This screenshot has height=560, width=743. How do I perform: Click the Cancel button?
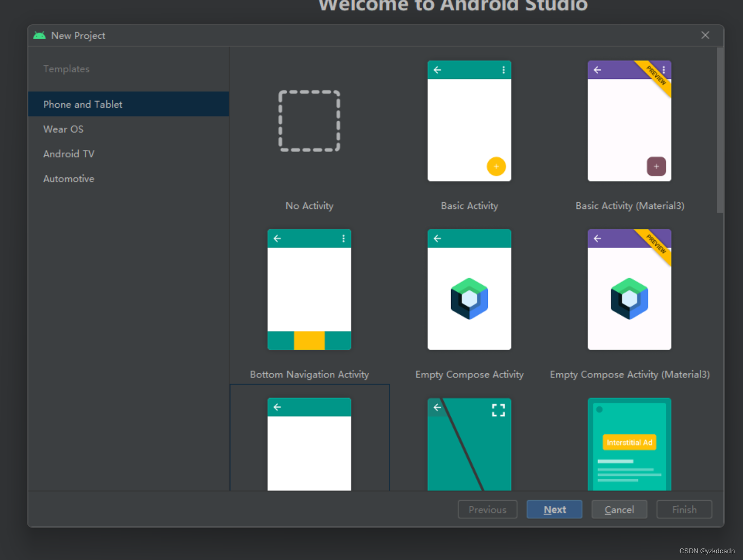pos(619,509)
